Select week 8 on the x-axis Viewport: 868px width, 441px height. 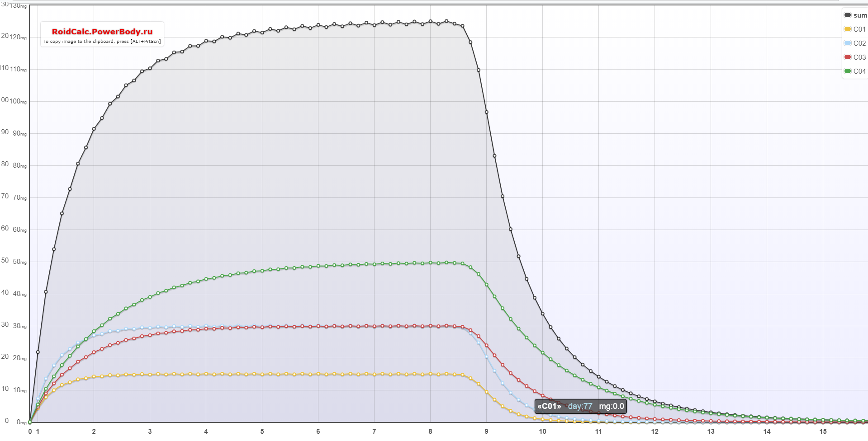tap(430, 432)
